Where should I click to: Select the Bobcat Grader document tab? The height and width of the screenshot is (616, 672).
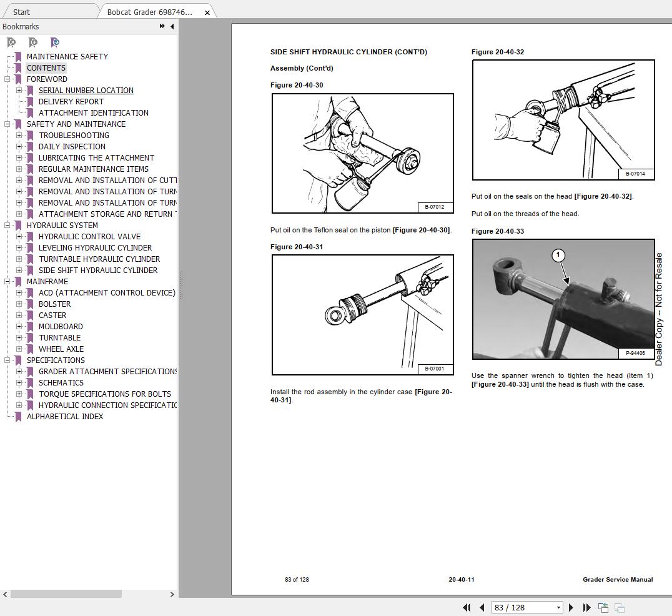click(x=150, y=11)
